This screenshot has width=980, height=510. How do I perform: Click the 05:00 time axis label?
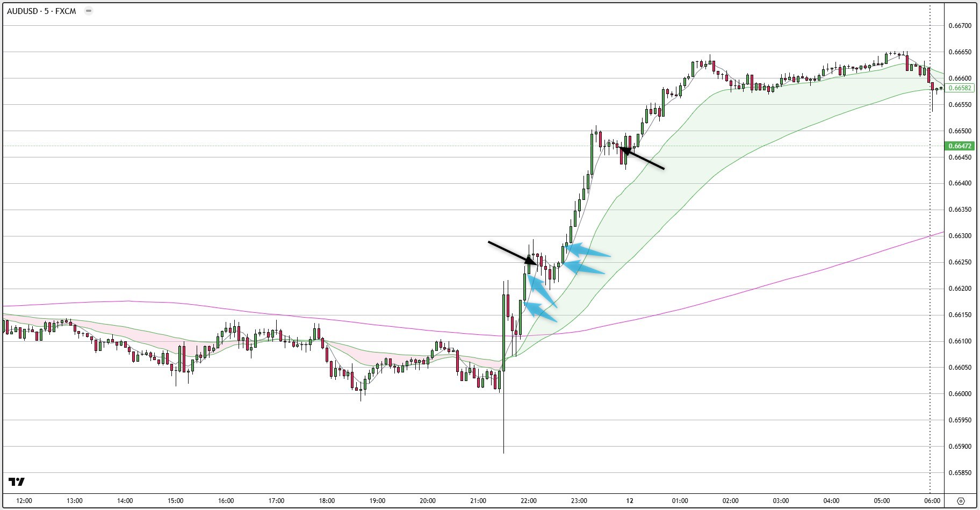click(x=882, y=501)
